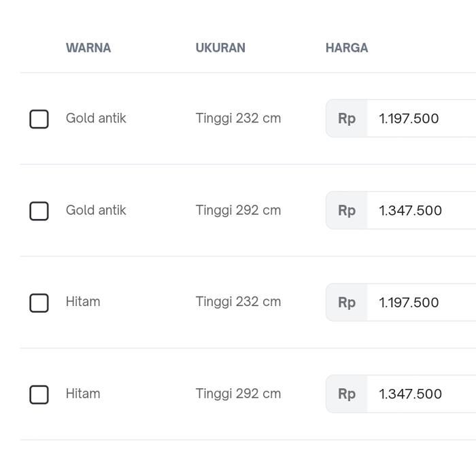Click Rp prefix in Hitam 292 cm row

click(x=347, y=394)
